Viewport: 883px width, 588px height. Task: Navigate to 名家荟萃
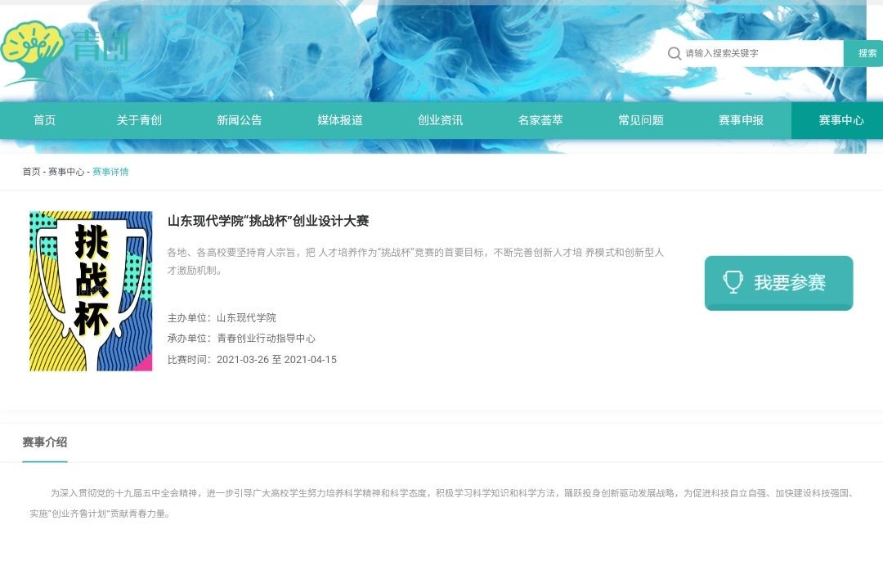pyautogui.click(x=540, y=120)
